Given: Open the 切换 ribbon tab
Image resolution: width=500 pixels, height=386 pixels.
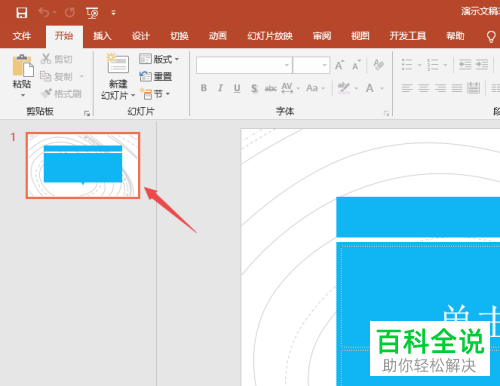Looking at the screenshot, I should coord(179,36).
